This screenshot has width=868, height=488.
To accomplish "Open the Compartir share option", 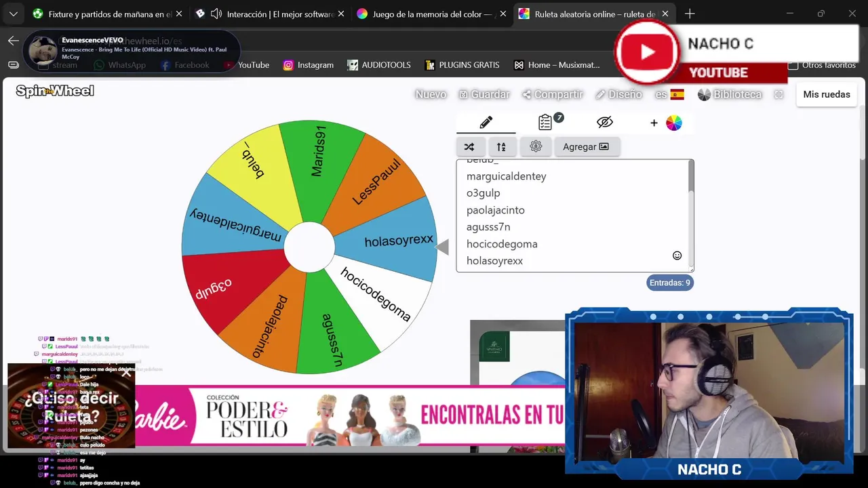I will point(553,94).
